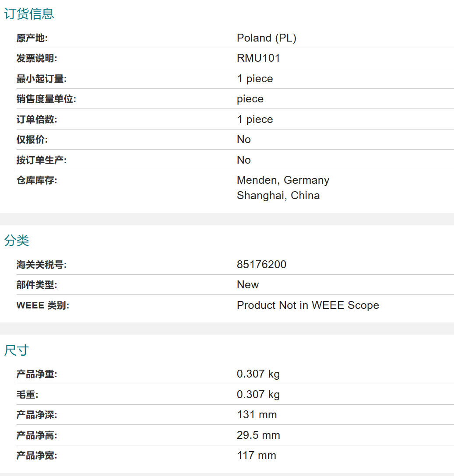454x476 pixels.
Task: Click the 订货信息 section heading
Action: click(29, 14)
